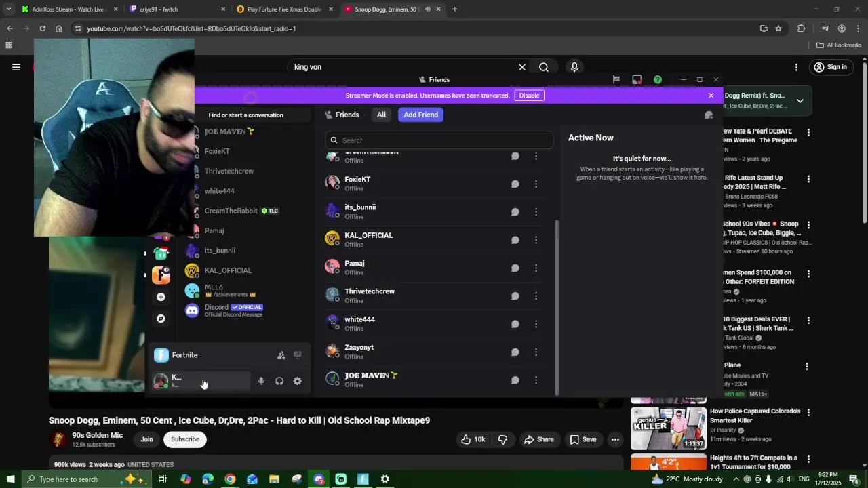Open more video actions ellipsis
The image size is (868, 488).
[615, 439]
